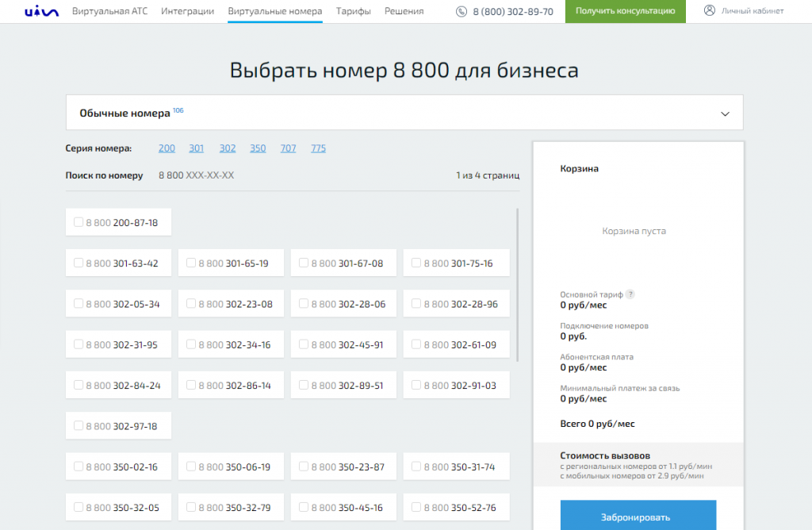Click the blue Забронировать button
Image resolution: width=812 pixels, height=530 pixels.
[638, 517]
